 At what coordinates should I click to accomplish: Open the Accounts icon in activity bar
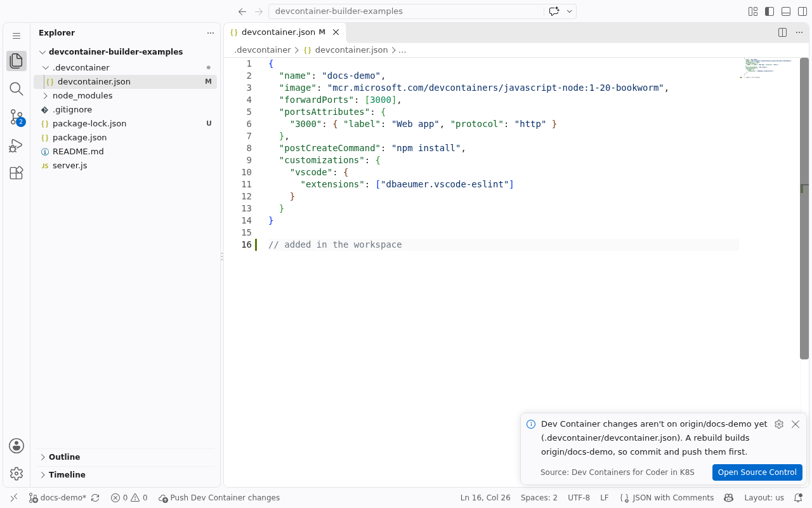pos(16,446)
